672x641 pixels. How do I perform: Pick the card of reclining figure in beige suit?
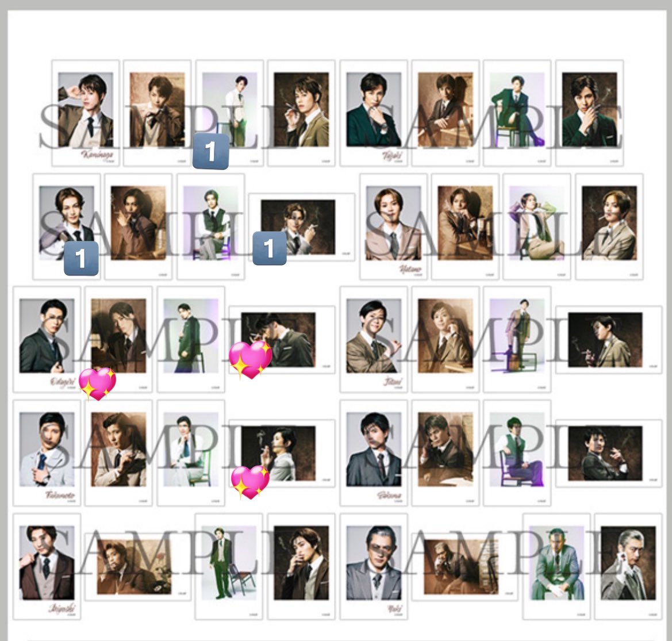click(x=536, y=227)
